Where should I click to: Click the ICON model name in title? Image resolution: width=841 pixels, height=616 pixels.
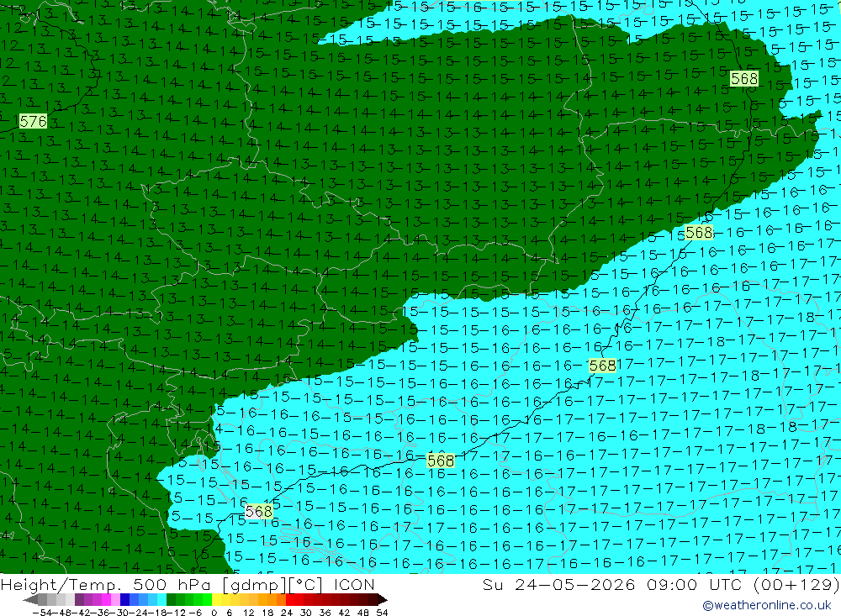354,584
